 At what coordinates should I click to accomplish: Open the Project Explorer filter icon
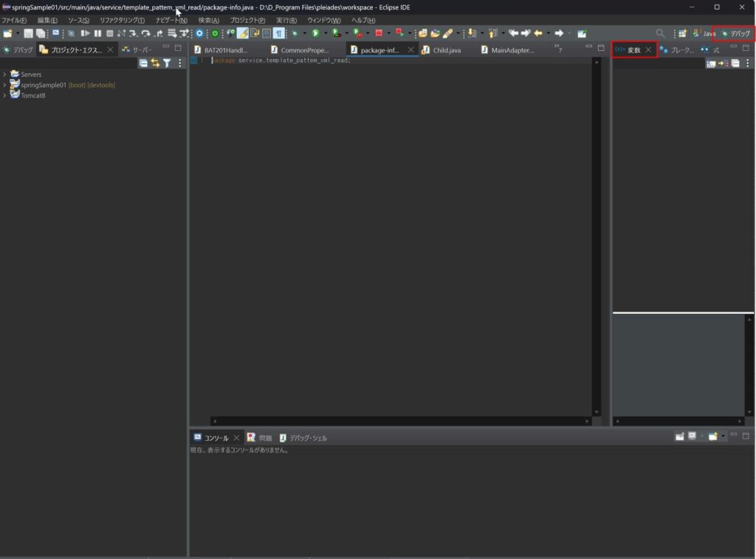pyautogui.click(x=167, y=64)
